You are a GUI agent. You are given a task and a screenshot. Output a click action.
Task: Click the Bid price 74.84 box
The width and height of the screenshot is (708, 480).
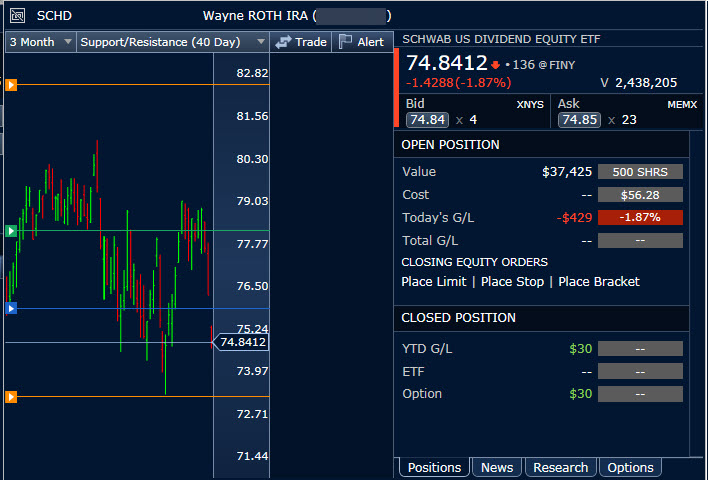pos(428,120)
